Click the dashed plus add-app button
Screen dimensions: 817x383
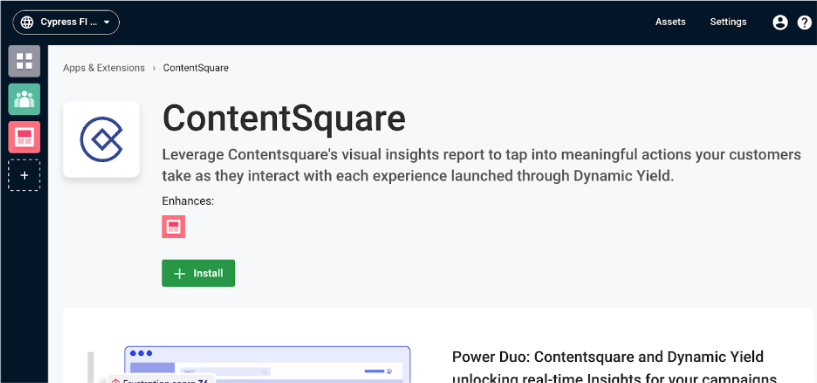tap(24, 175)
